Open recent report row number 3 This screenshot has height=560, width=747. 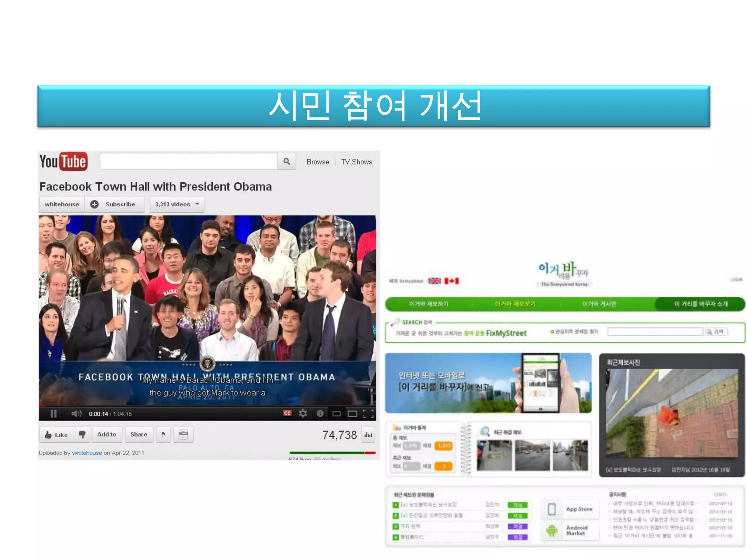click(x=460, y=526)
